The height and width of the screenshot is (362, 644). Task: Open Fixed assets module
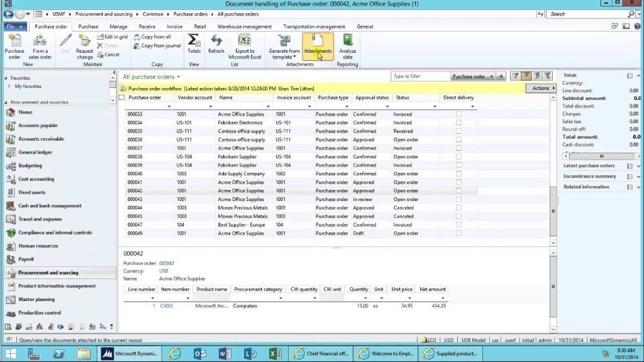click(31, 192)
